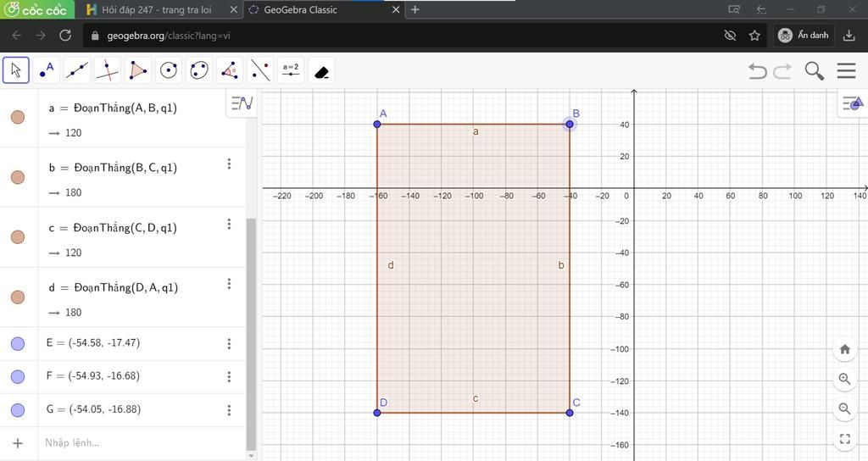This screenshot has height=461, width=868.
Task: Select the Polygon tool
Action: tap(138, 70)
